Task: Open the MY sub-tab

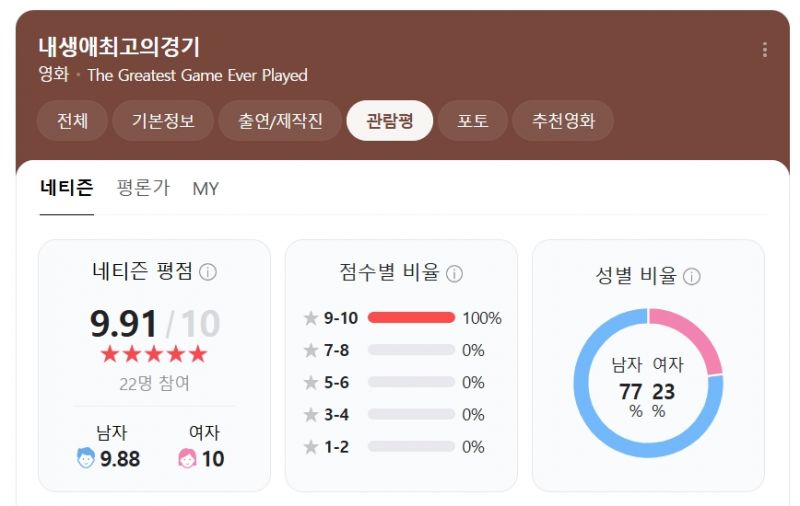Action: click(205, 188)
